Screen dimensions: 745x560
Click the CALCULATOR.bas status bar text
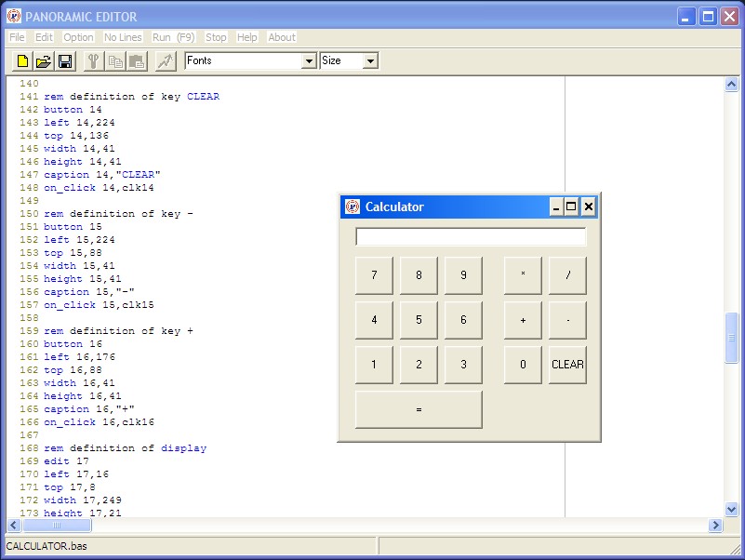pyautogui.click(x=47, y=546)
